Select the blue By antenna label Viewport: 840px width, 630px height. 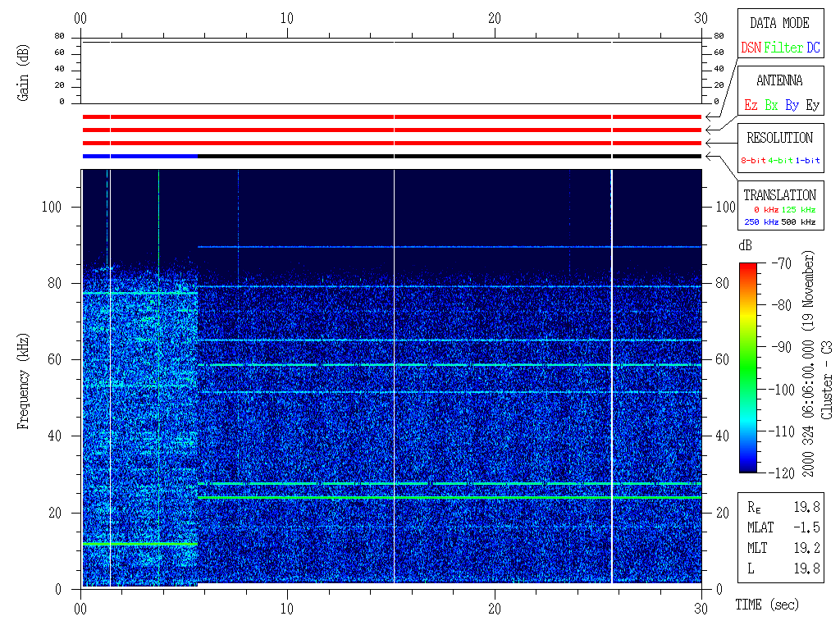[792, 106]
